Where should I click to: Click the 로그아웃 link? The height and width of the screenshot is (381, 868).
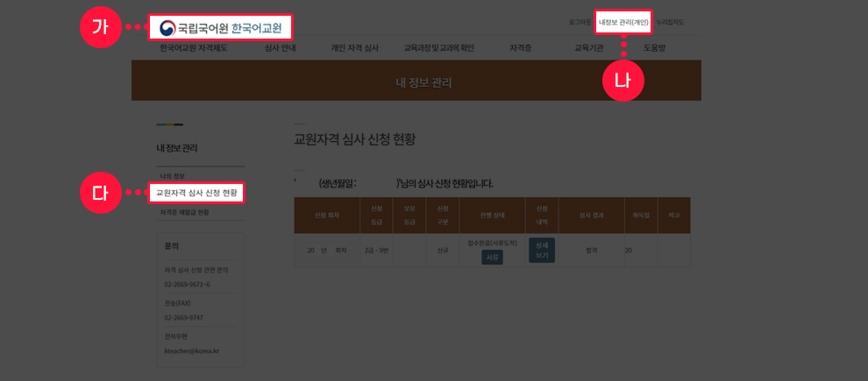[x=580, y=22]
